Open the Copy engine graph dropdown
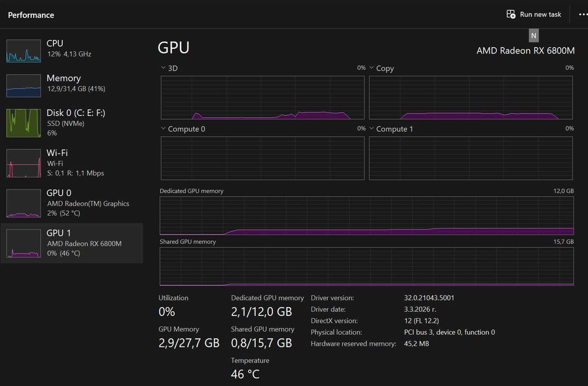588x386 pixels. coord(372,68)
